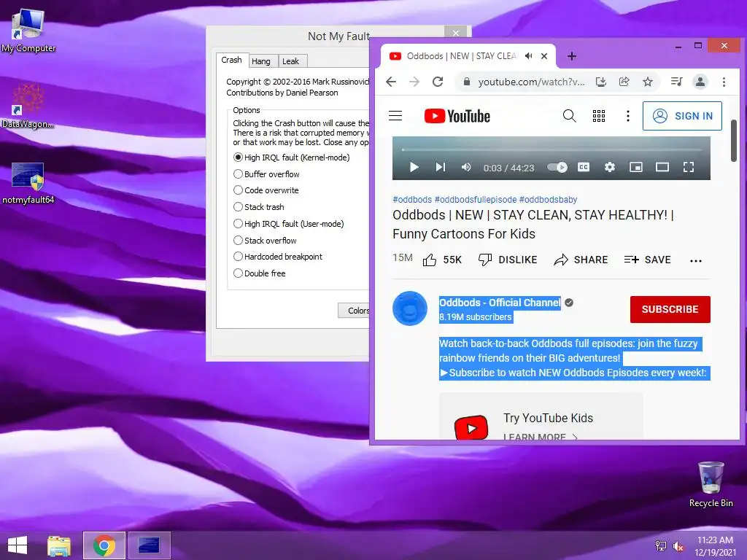Bookmark this page with the star icon
Viewport: 747px width, 560px height.
[648, 82]
